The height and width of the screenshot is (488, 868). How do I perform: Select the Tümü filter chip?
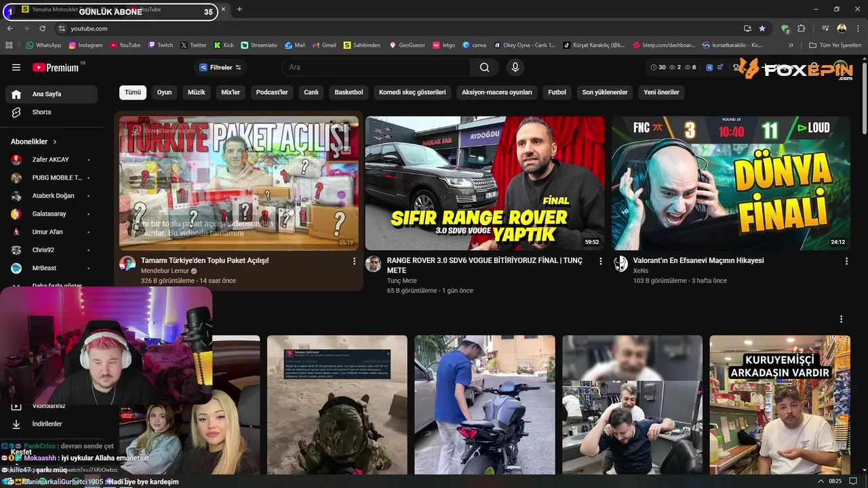[x=133, y=92]
